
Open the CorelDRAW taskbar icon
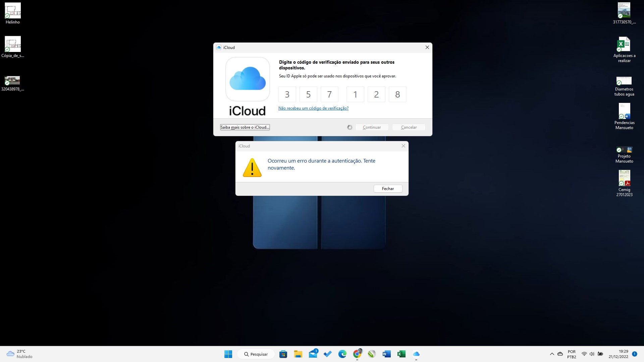[x=372, y=354]
